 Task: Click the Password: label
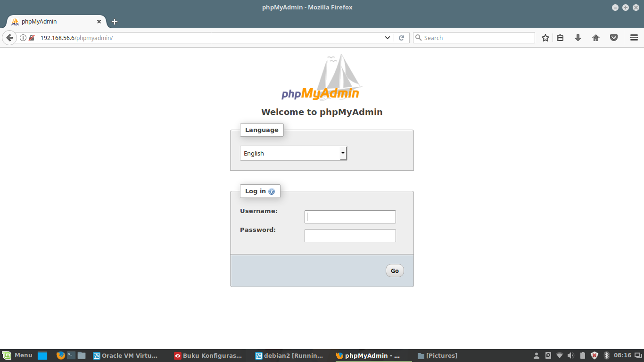258,230
